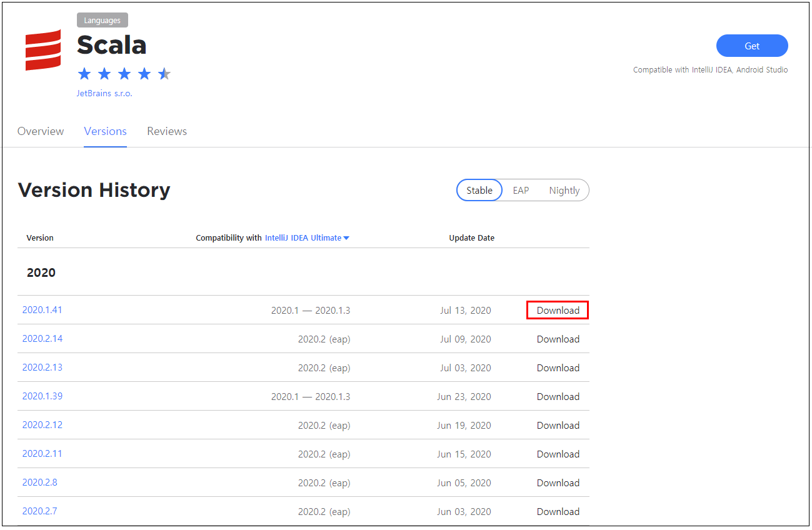Select the Versions tab
This screenshot has width=812, height=530.
point(106,131)
